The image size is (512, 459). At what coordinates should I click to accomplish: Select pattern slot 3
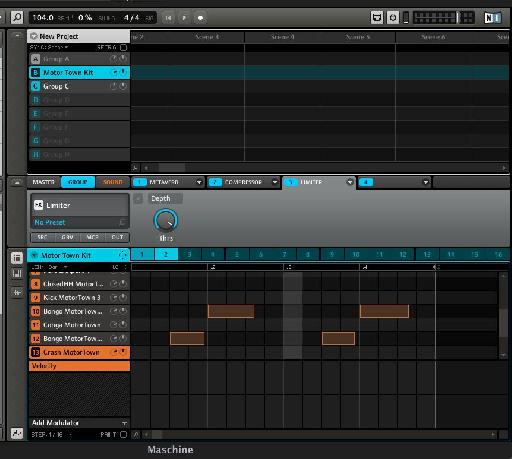tap(190, 255)
